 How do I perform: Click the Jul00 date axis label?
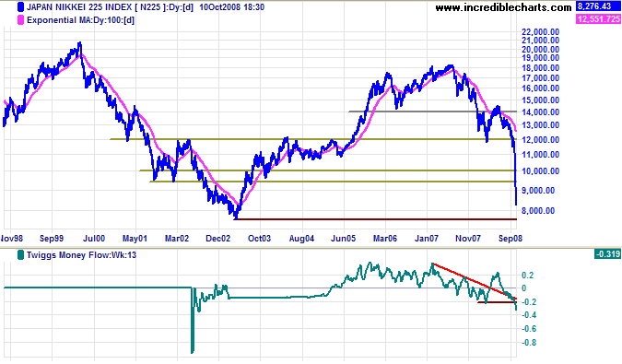tap(94, 239)
